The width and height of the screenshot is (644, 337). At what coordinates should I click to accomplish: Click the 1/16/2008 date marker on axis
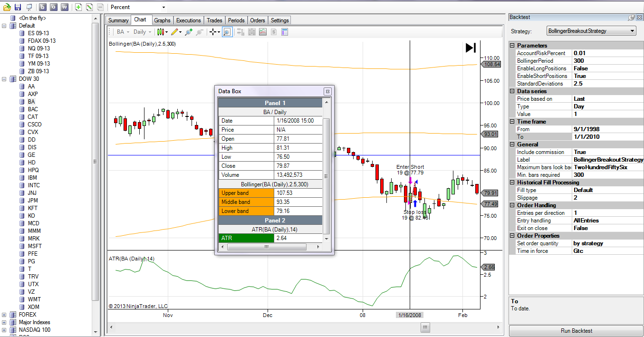click(x=410, y=315)
